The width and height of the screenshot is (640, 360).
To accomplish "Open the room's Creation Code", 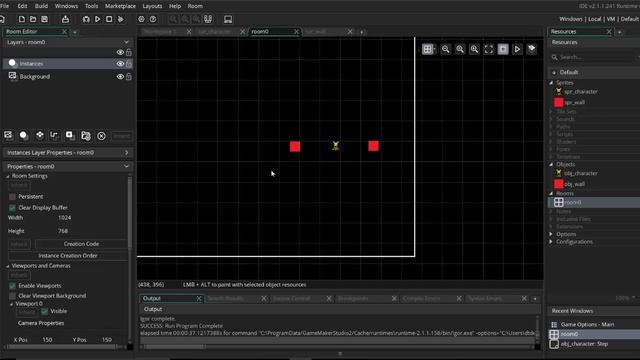I will pos(81,244).
